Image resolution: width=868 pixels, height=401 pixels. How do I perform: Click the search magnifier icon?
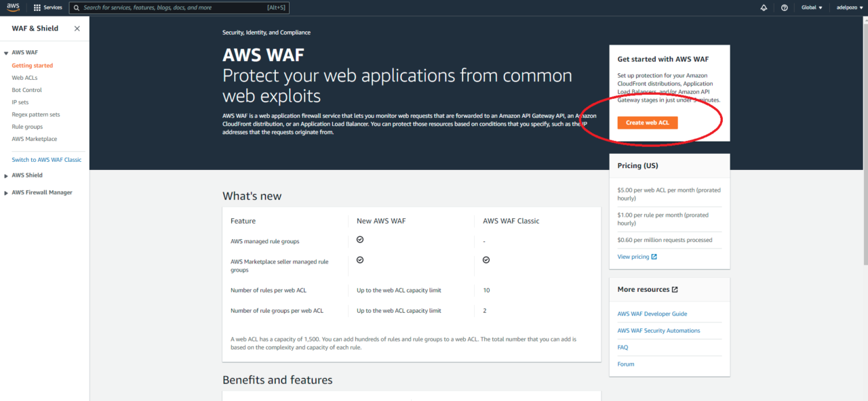pos(75,7)
